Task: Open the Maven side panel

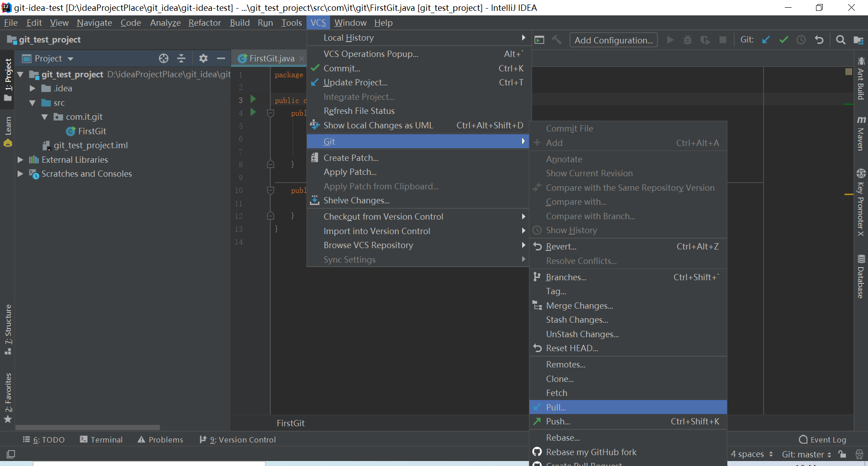Action: [861, 133]
